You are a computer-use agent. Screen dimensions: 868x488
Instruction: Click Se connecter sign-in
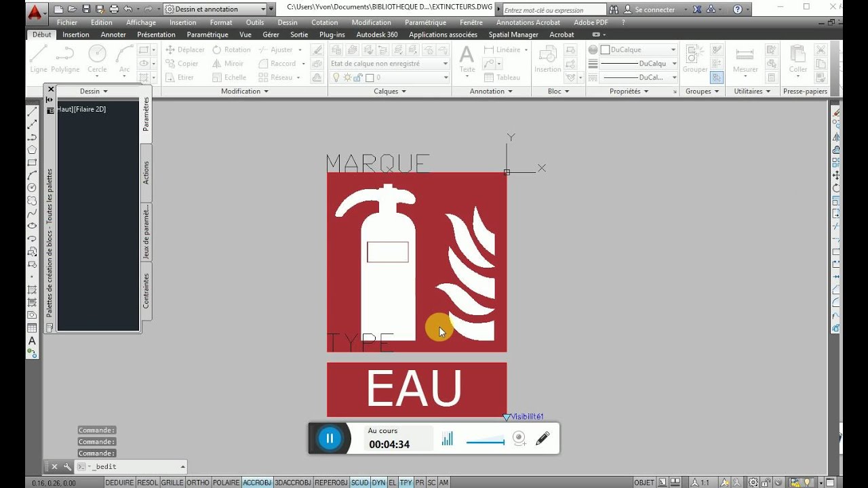tap(650, 9)
